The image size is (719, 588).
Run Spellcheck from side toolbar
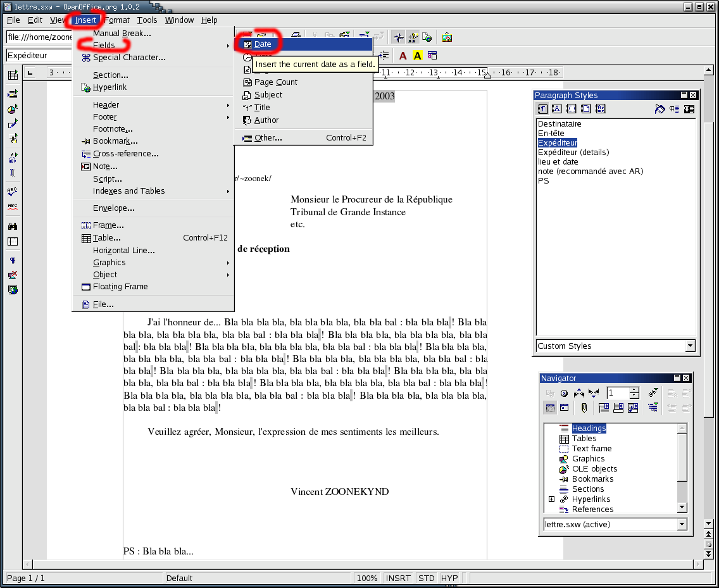pyautogui.click(x=13, y=191)
